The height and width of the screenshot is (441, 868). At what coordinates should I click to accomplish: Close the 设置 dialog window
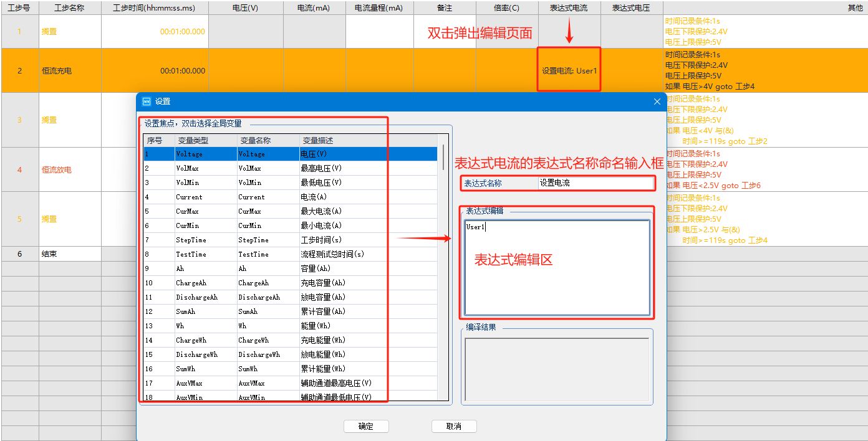[657, 101]
